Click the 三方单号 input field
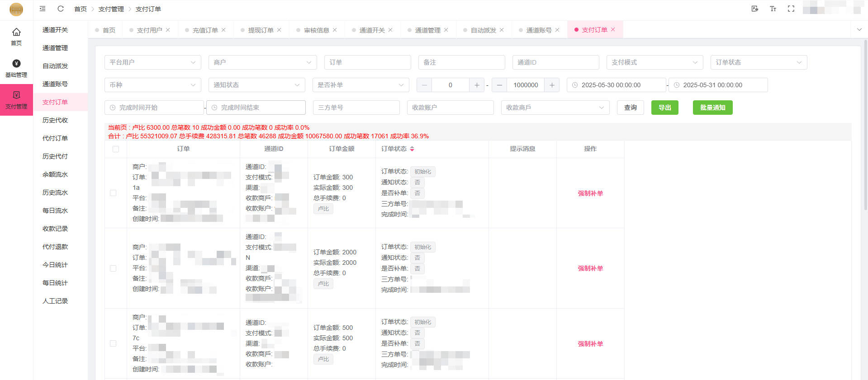Screen dimensions: 868x380 click(356, 108)
